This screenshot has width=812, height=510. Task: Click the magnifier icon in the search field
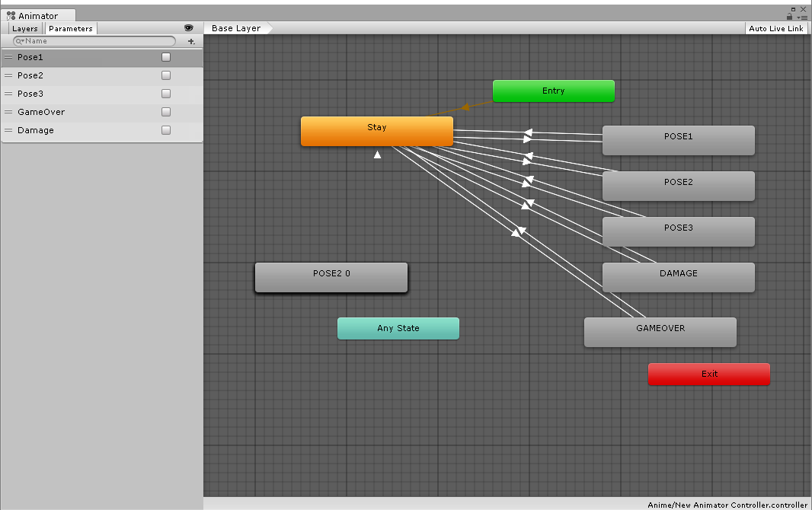[19, 40]
